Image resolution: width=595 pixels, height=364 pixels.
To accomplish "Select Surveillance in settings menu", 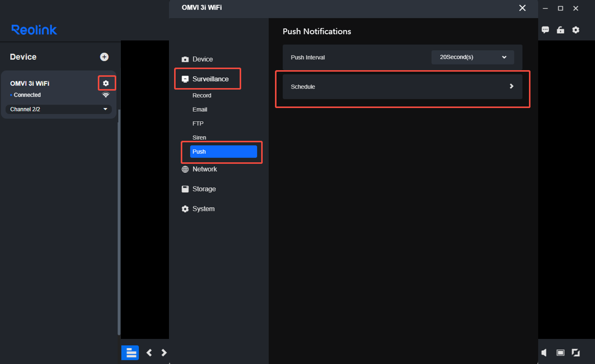I will click(x=210, y=79).
